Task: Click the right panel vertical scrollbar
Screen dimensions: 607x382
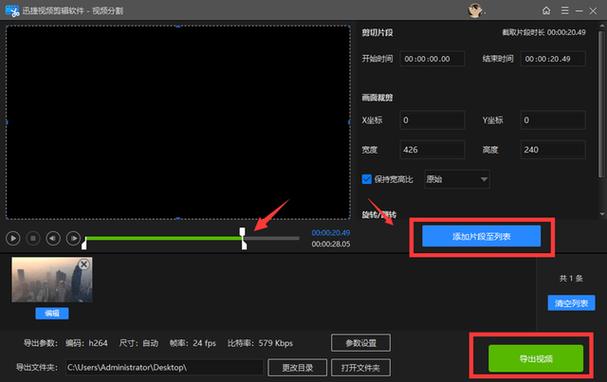Action: (x=601, y=104)
